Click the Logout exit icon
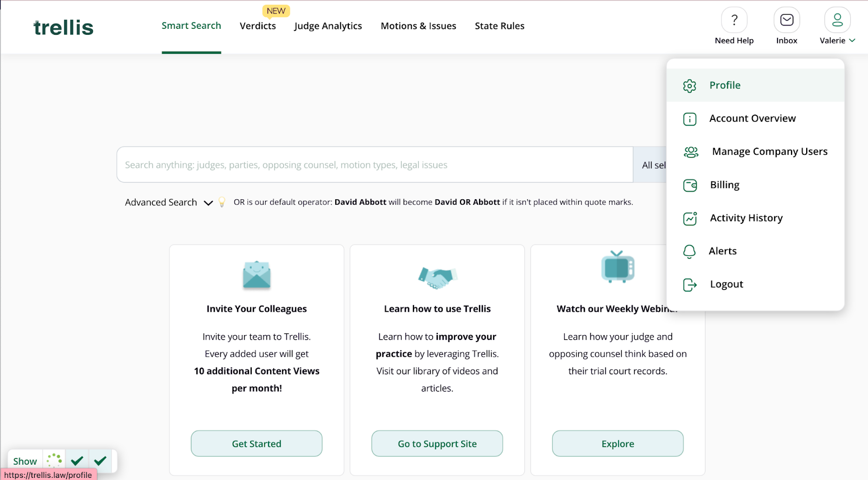This screenshot has height=480, width=868. [690, 285]
